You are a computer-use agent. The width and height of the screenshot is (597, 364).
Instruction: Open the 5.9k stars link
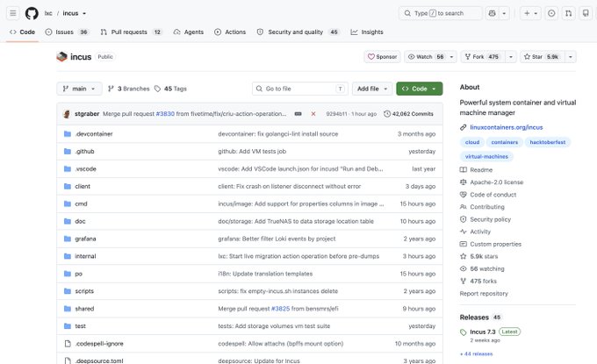pyautogui.click(x=479, y=256)
